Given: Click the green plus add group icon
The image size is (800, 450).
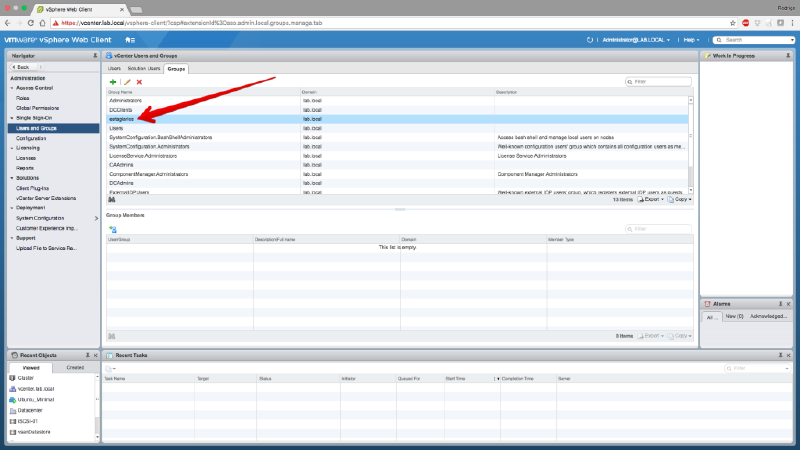Looking at the screenshot, I should point(112,81).
